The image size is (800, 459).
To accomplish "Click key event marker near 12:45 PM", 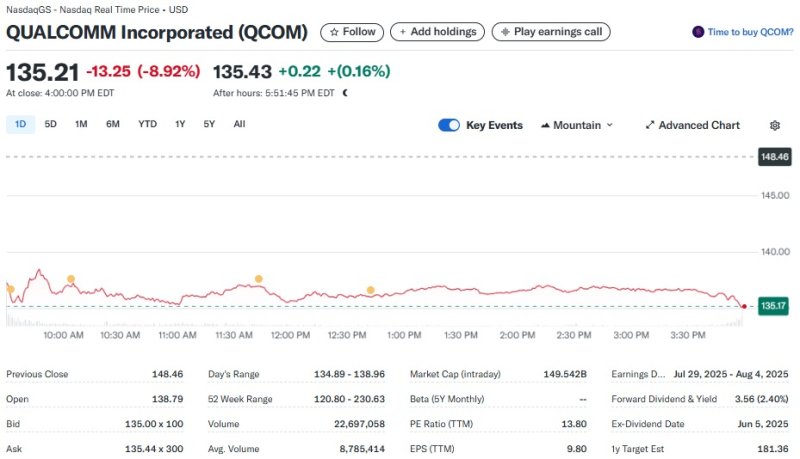I will tap(371, 290).
